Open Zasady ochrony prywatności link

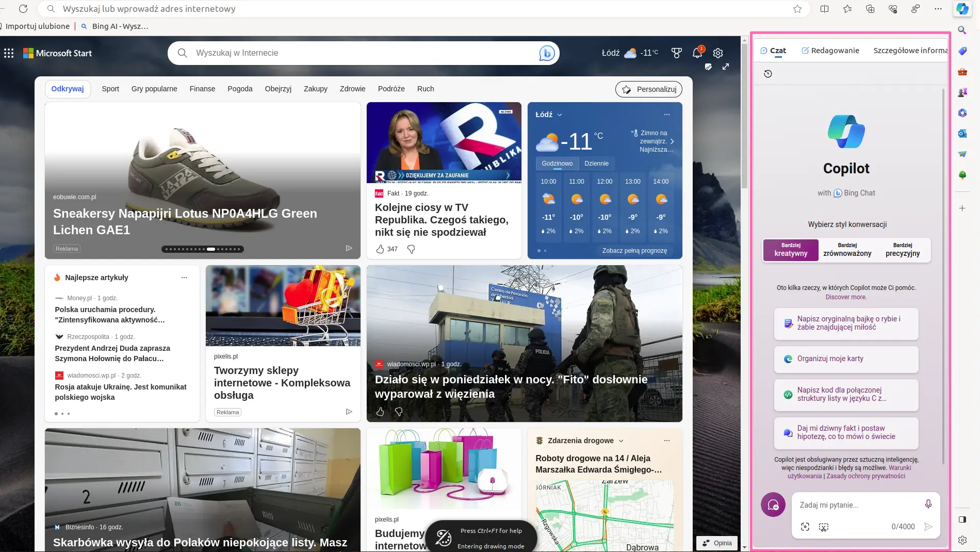point(865,476)
